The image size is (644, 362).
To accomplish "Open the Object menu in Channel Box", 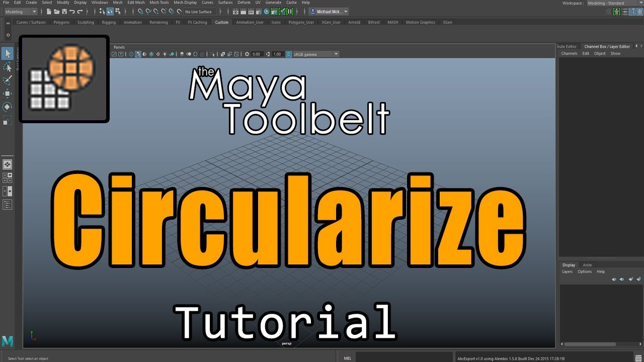I will pyautogui.click(x=600, y=53).
